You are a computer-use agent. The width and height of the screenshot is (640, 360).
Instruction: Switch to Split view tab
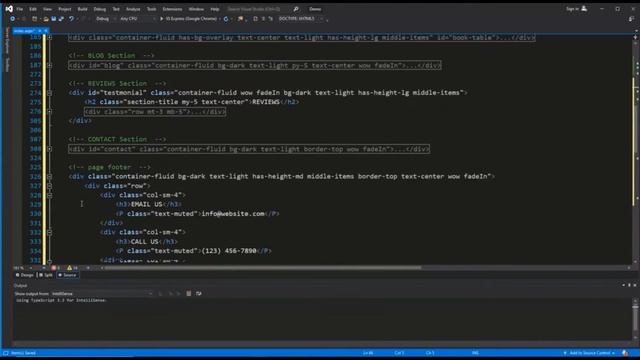pyautogui.click(x=46, y=275)
